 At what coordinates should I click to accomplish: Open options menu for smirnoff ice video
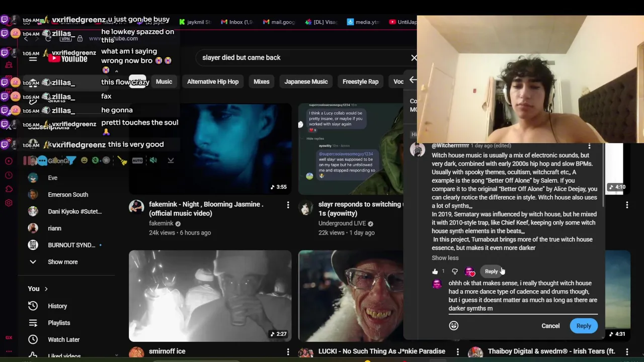point(288,351)
